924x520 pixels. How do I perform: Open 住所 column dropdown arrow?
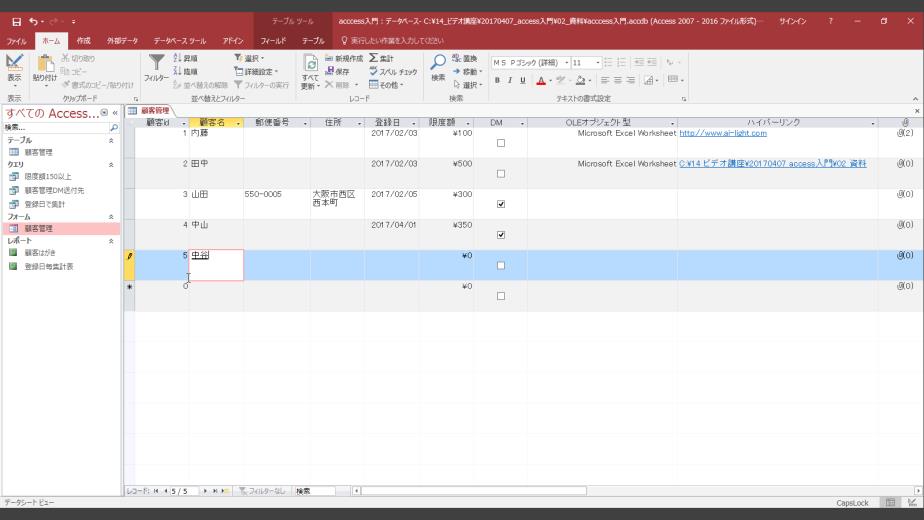point(359,123)
